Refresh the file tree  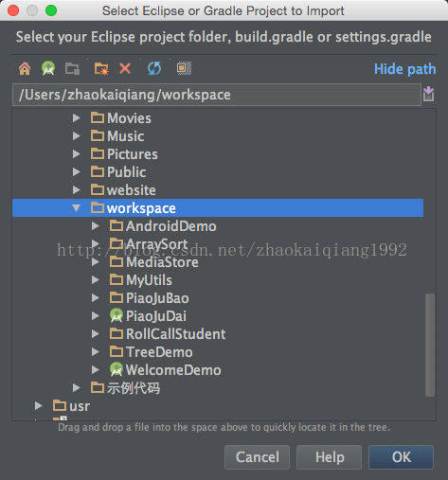154,68
